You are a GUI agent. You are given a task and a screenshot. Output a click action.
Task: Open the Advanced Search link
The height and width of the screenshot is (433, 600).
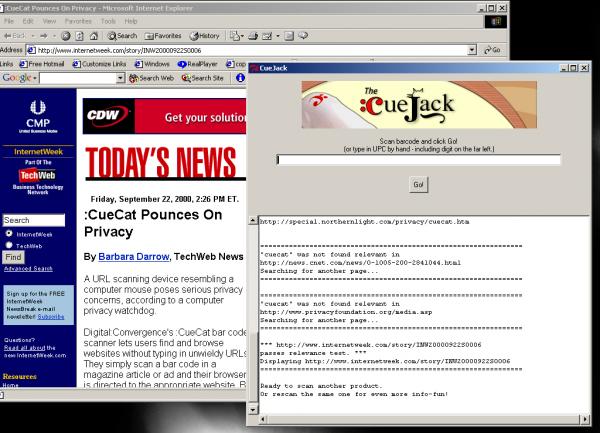[x=26, y=268]
